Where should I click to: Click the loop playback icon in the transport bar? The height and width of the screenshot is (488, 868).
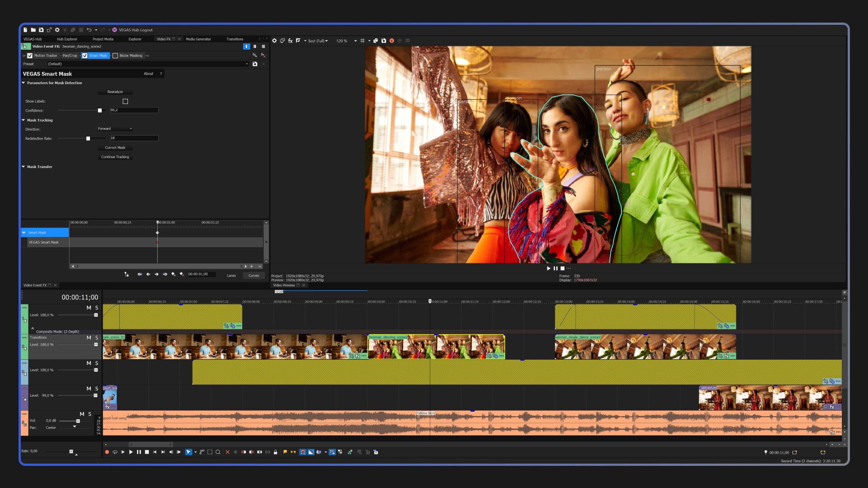(x=115, y=452)
